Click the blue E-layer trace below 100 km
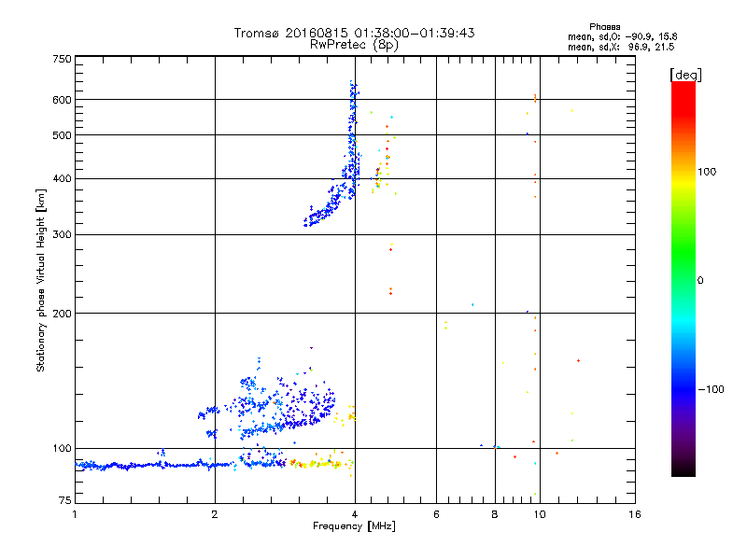The width and height of the screenshot is (747, 560). tap(157, 465)
